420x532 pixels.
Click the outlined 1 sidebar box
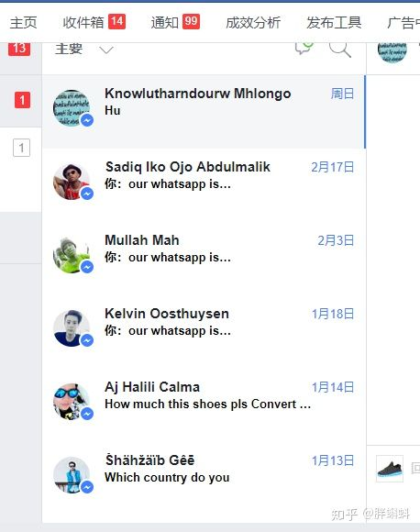pyautogui.click(x=21, y=148)
